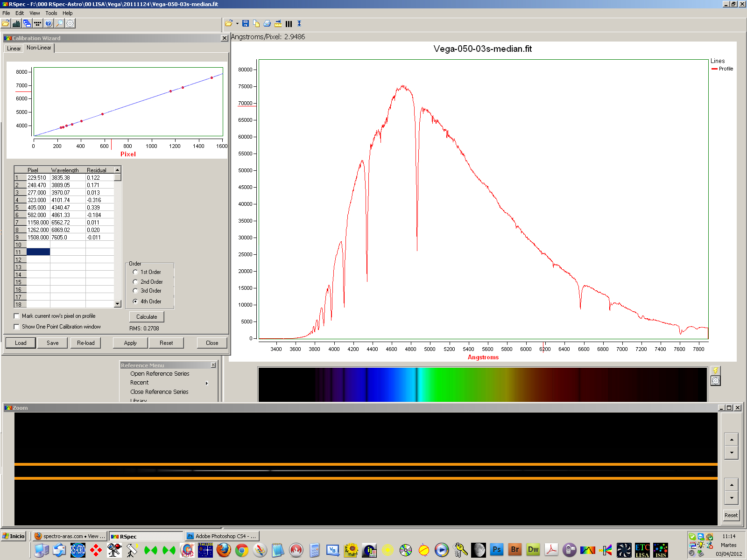Check Show One Point Calibration window

tap(17, 327)
